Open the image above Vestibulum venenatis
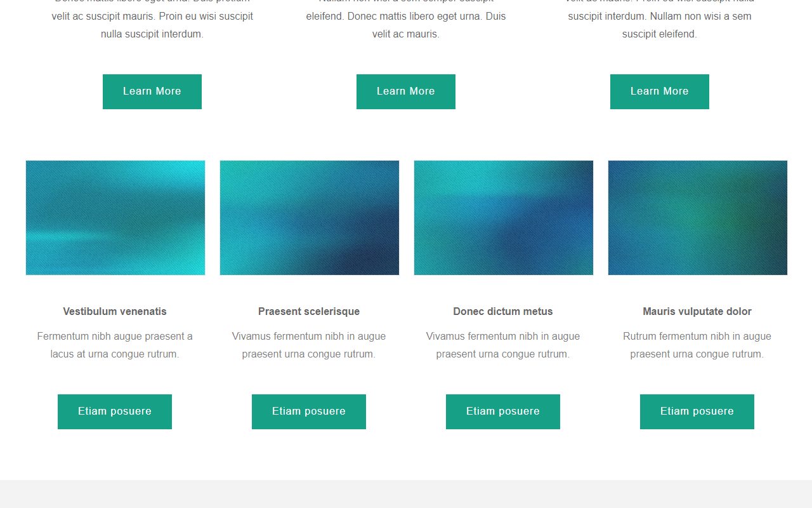Screen dimensions: 812x508 click(x=115, y=218)
